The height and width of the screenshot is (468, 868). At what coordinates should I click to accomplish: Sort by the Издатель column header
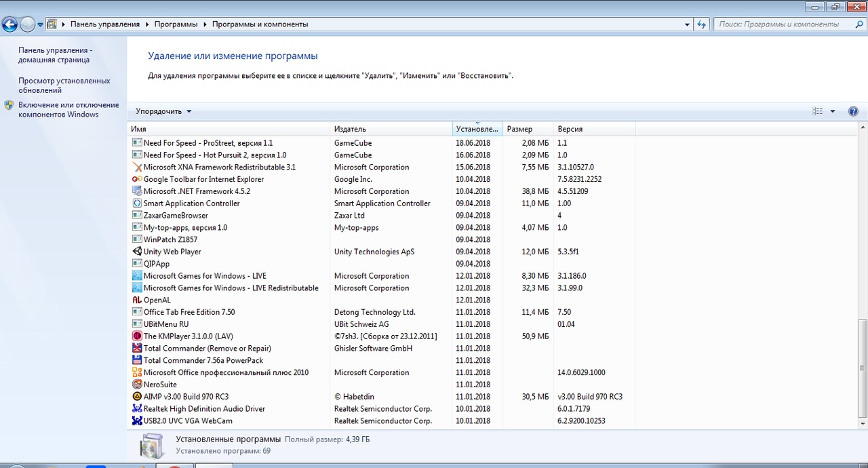coord(392,129)
